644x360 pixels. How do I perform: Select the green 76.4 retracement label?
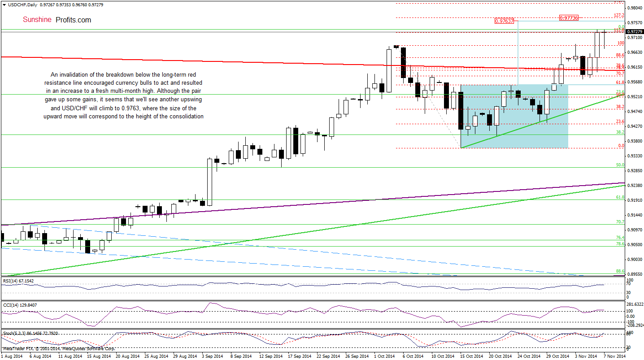(620, 237)
